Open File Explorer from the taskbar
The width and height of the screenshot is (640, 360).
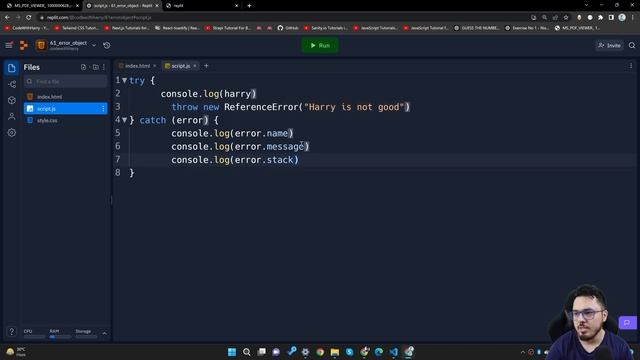335,352
